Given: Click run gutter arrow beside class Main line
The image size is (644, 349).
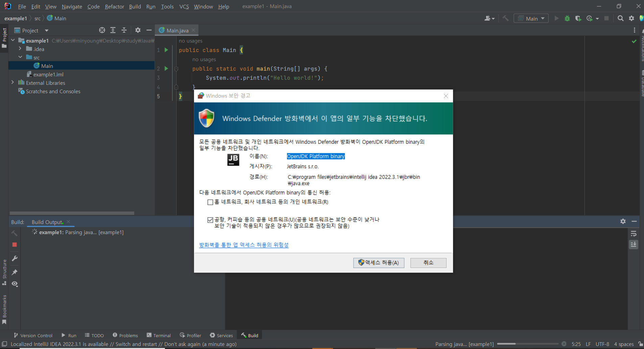Looking at the screenshot, I should pos(166,50).
